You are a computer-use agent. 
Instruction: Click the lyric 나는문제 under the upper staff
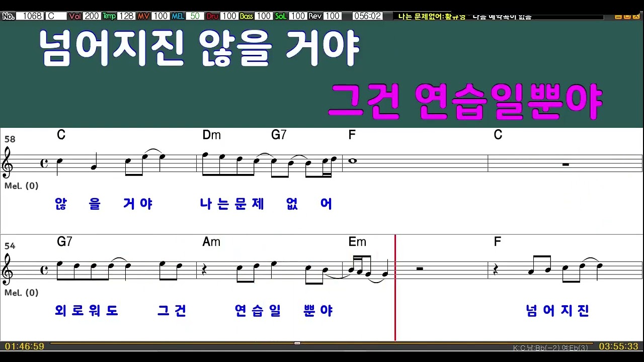click(232, 204)
